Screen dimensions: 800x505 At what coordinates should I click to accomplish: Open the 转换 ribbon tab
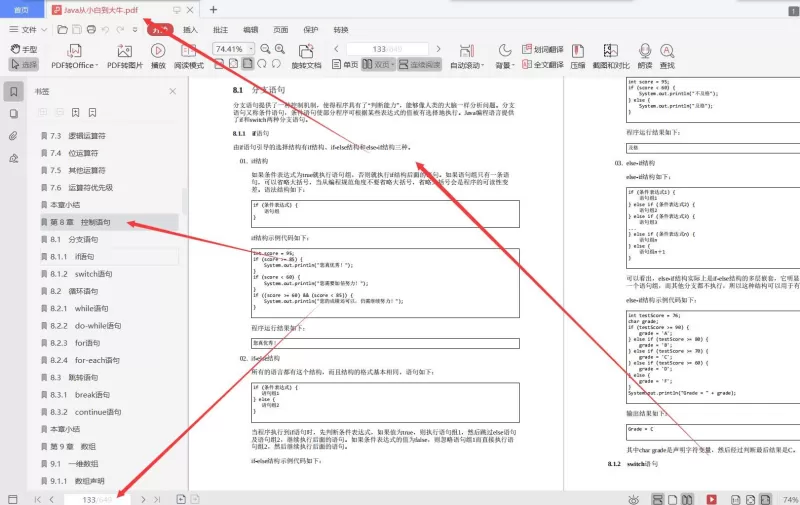point(341,30)
